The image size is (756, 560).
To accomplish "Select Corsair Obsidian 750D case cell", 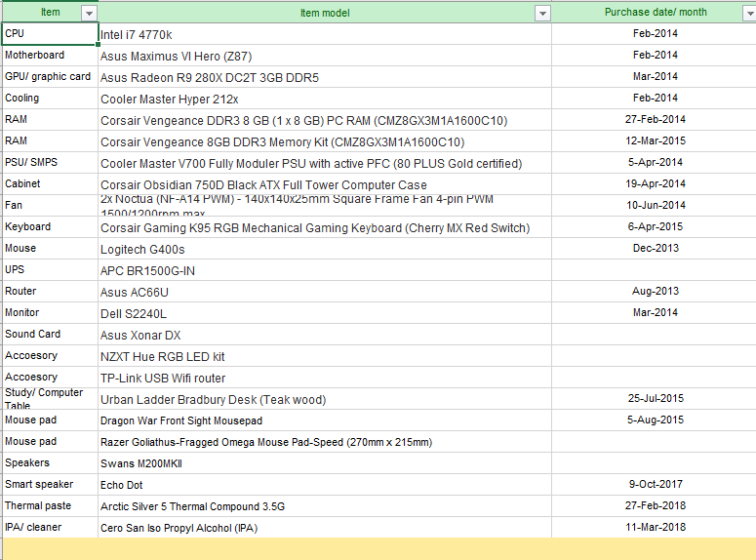I will point(325,183).
